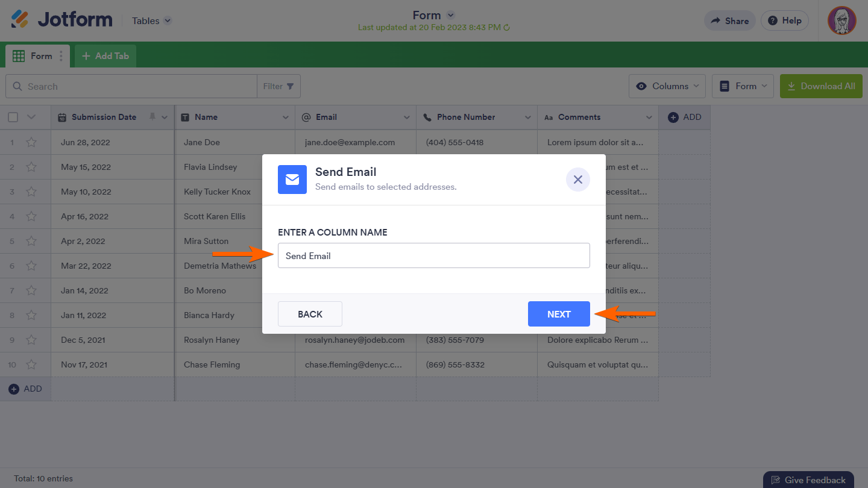
Task: Click Add Tab to create a new tab
Action: [x=105, y=55]
